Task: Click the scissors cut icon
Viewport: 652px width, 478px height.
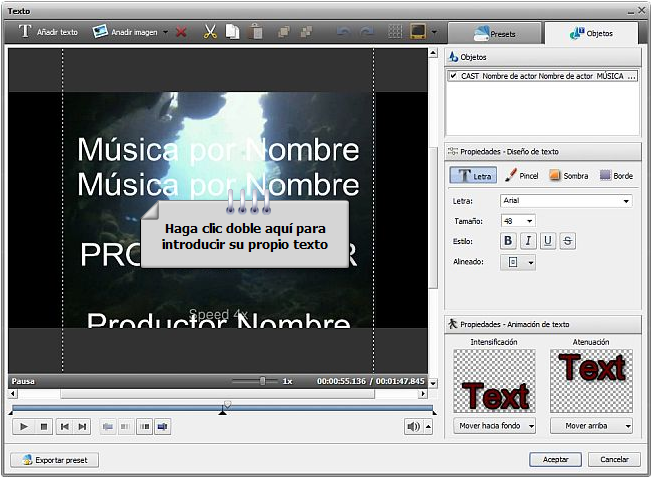Action: 210,32
